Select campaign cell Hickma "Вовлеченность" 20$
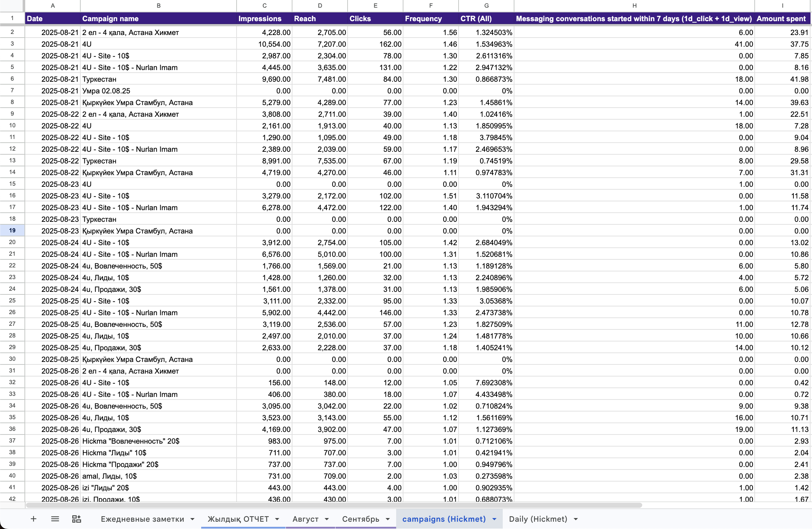The image size is (812, 529). [x=158, y=441]
